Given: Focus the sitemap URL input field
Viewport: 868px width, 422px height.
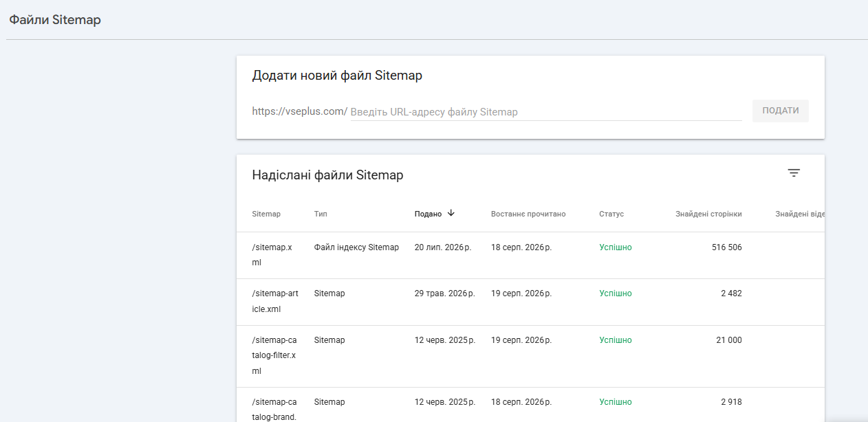Looking at the screenshot, I should click(x=546, y=112).
